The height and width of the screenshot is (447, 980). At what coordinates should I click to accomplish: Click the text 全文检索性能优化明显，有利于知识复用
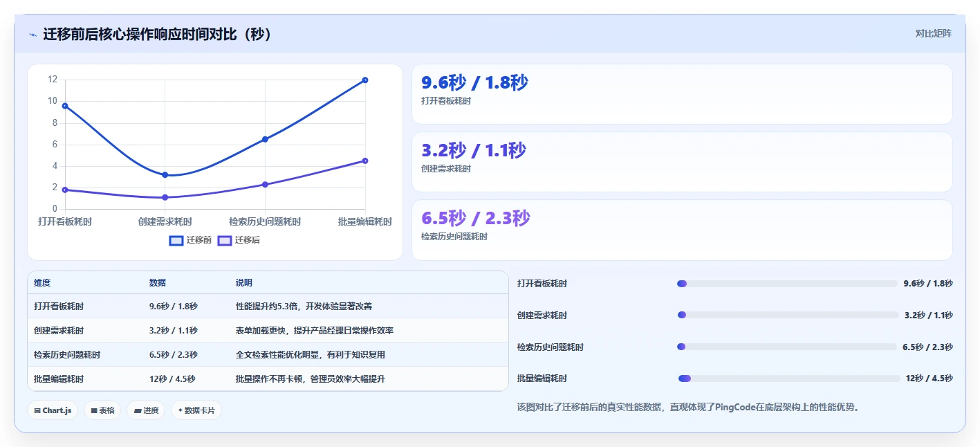pos(311,355)
